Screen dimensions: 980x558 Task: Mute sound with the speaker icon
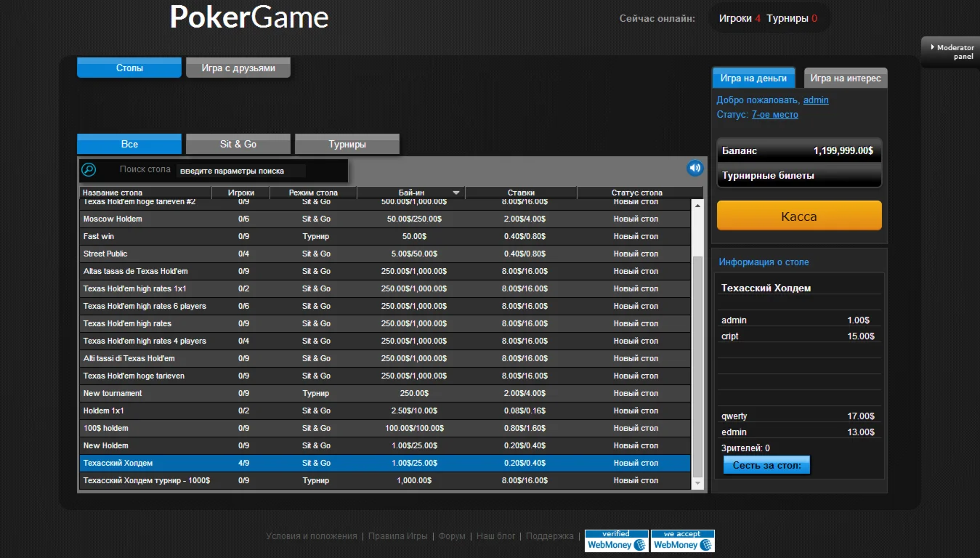[x=695, y=169]
